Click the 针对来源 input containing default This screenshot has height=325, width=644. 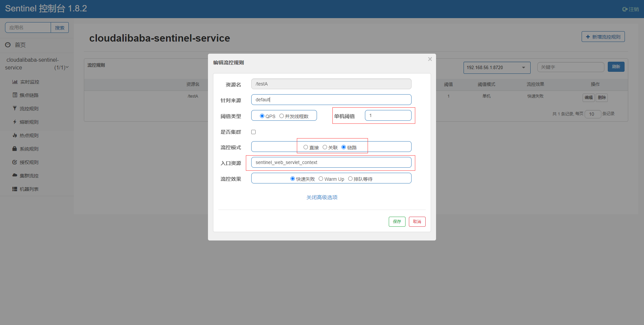pyautogui.click(x=331, y=100)
